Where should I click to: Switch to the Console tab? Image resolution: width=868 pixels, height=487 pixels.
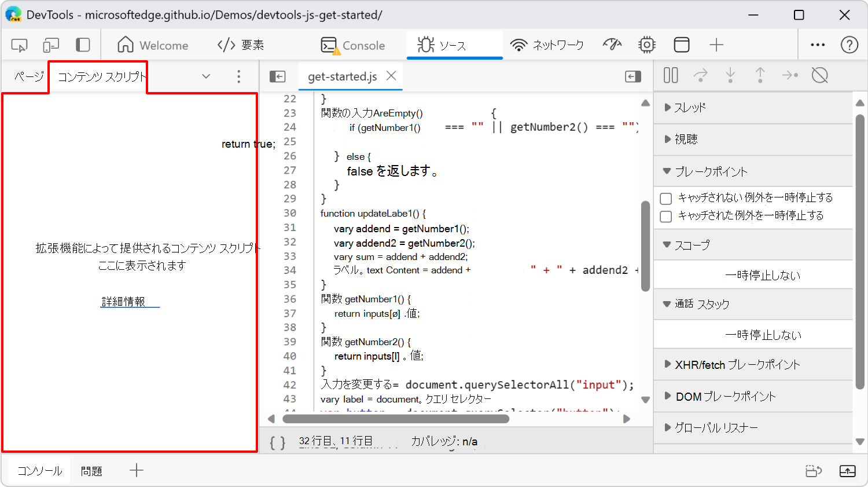point(353,45)
